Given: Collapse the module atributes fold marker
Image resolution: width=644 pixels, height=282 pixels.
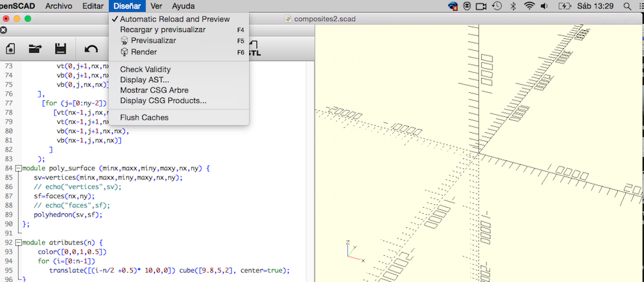Looking at the screenshot, I should coord(17,243).
